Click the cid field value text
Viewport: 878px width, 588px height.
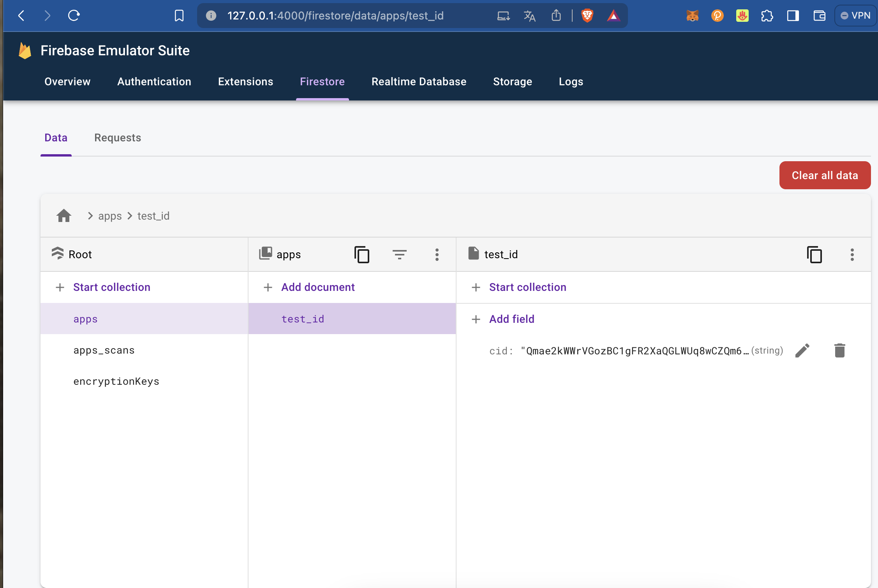(635, 351)
